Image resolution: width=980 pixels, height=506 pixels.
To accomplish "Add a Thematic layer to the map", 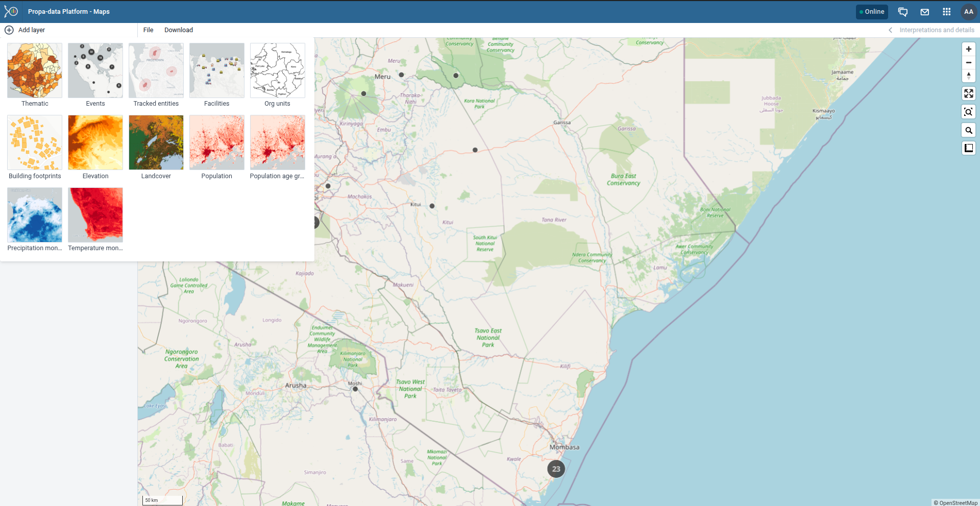I will coord(34,70).
